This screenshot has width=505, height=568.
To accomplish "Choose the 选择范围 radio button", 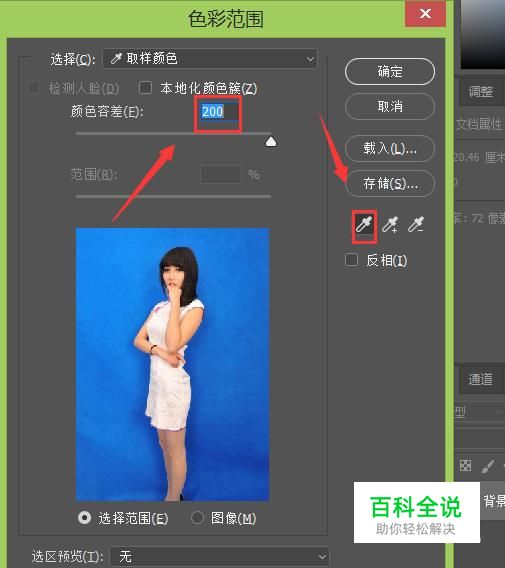I will point(84,518).
